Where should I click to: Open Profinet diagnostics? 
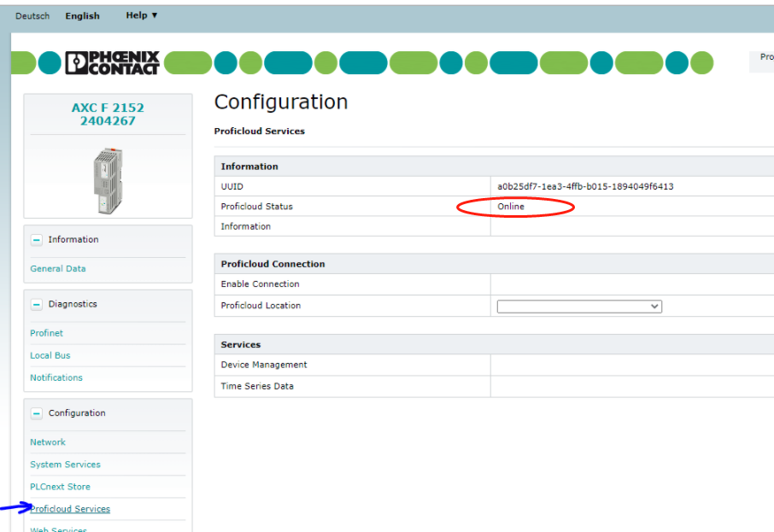point(46,332)
